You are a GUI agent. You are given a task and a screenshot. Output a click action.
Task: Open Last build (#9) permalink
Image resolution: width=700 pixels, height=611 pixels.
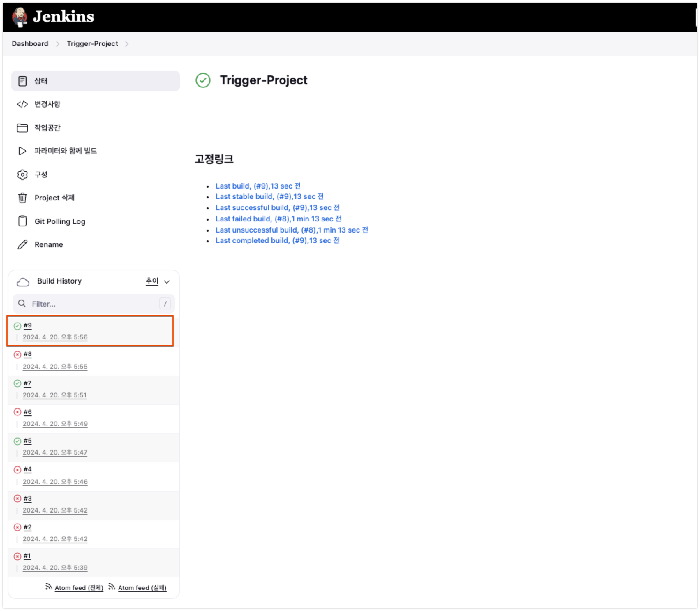coord(258,186)
